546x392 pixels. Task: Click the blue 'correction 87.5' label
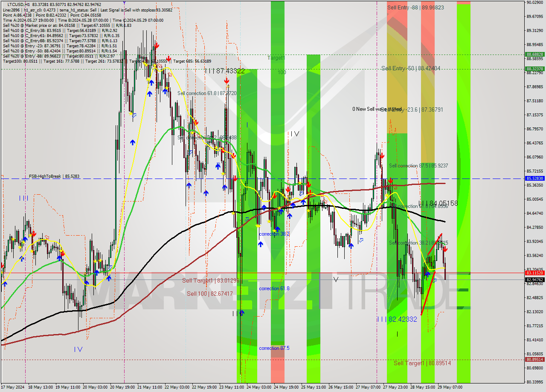[x=274, y=348]
